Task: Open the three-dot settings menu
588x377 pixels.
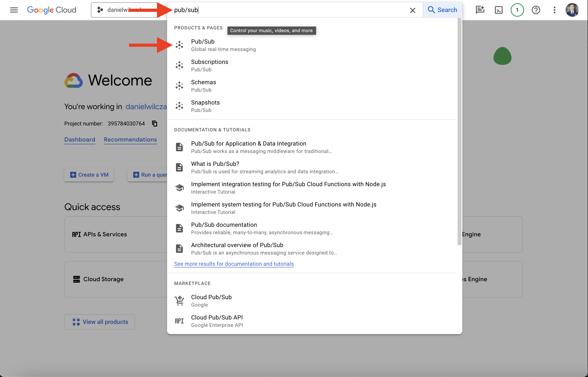Action: tap(554, 10)
